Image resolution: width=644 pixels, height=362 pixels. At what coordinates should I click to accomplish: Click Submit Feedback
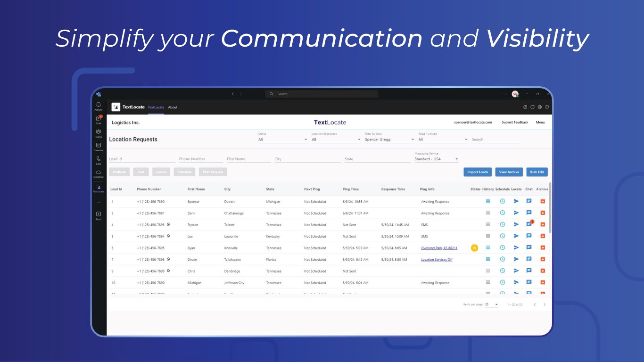(515, 123)
